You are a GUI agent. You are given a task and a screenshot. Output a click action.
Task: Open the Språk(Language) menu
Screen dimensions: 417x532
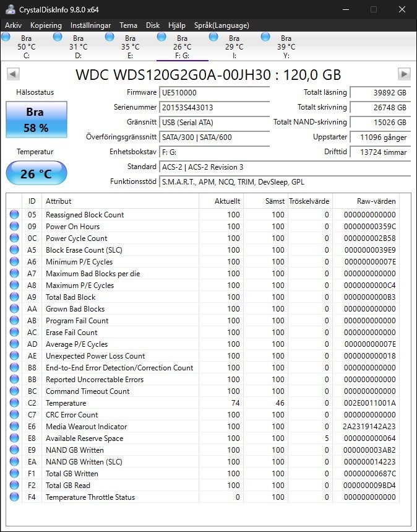pos(221,25)
